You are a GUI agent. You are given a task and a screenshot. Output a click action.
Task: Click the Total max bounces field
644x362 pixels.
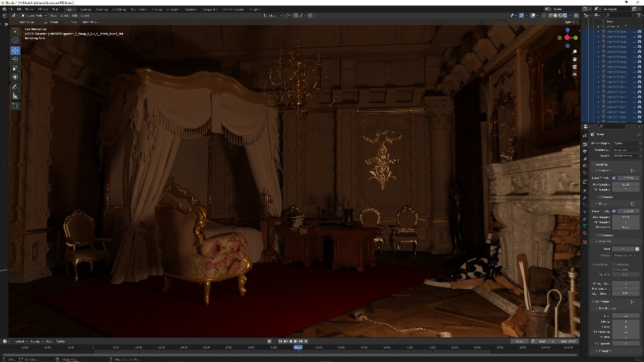click(626, 315)
